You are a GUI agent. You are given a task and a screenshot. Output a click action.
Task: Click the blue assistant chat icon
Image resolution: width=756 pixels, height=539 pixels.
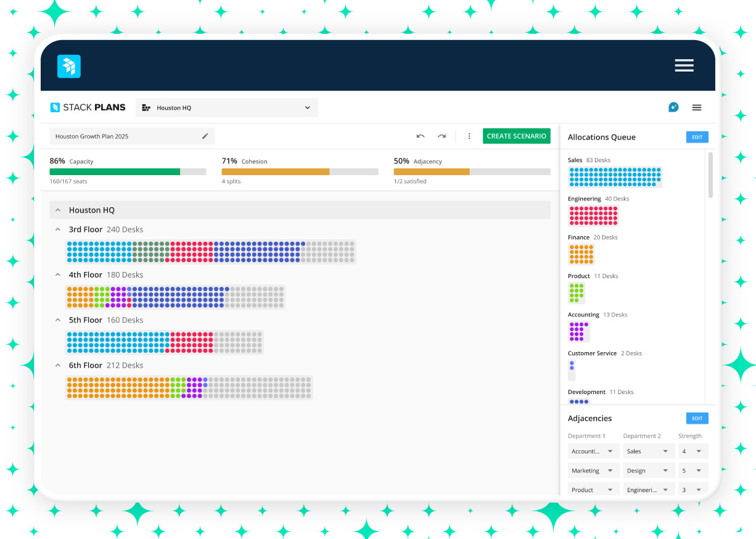(673, 107)
